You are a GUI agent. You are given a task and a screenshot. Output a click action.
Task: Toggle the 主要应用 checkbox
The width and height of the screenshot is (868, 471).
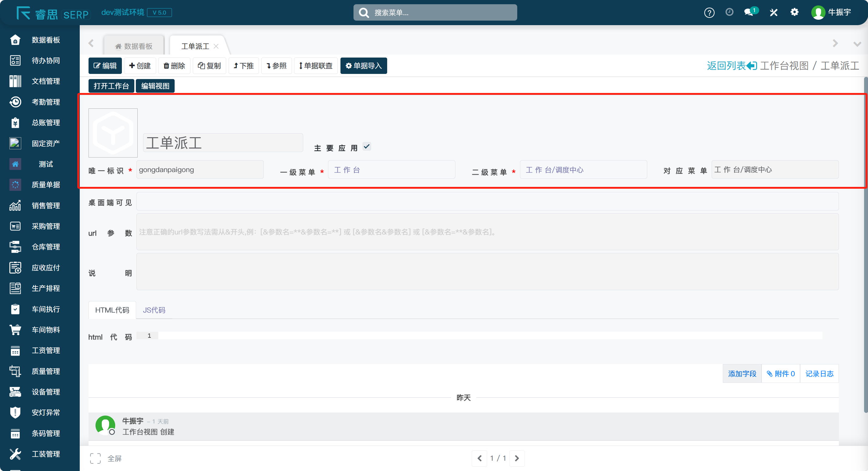[367, 147]
